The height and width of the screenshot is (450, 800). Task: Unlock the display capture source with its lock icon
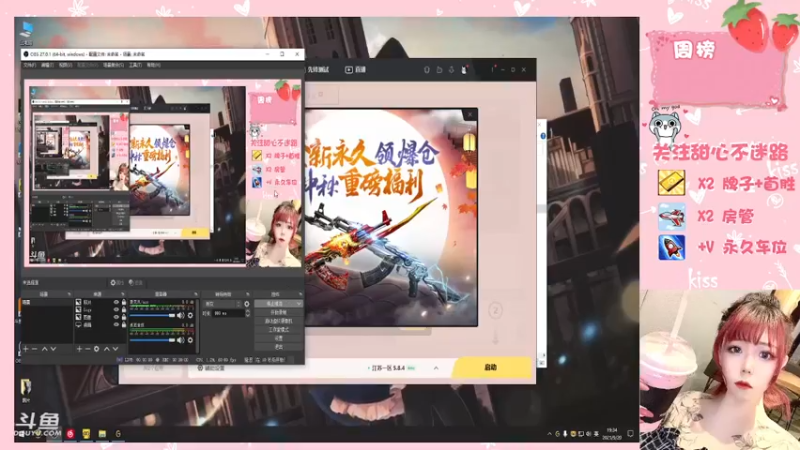click(123, 324)
